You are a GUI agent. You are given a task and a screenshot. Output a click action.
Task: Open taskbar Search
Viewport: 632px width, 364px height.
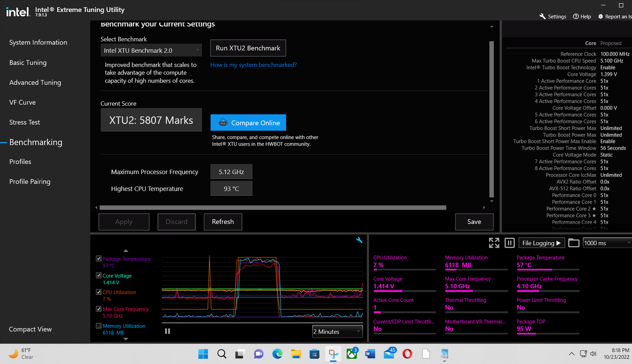(x=222, y=354)
